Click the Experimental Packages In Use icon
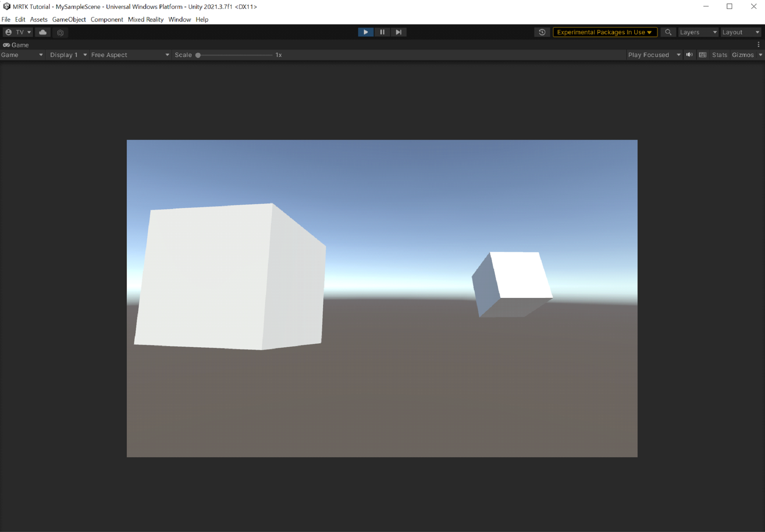The height and width of the screenshot is (532, 765). pos(603,31)
